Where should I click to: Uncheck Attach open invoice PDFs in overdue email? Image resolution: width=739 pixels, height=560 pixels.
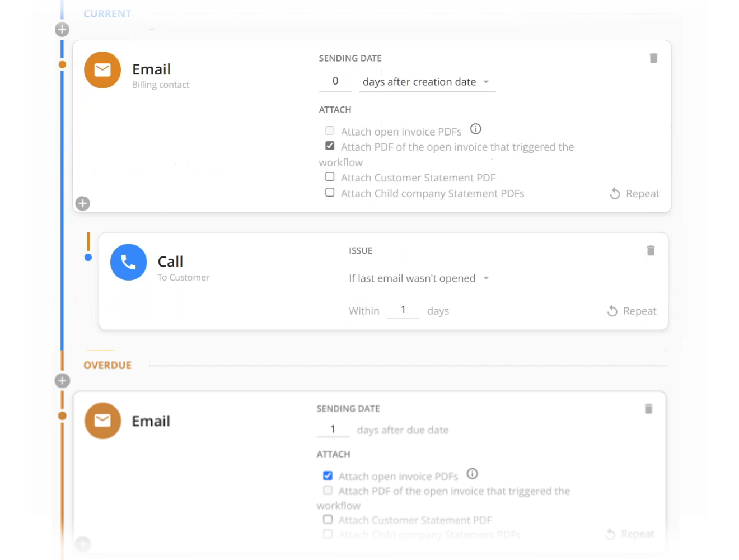pyautogui.click(x=328, y=475)
